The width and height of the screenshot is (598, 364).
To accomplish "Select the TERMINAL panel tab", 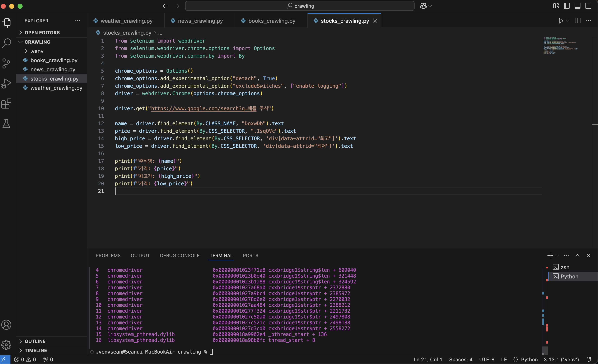I will tap(221, 256).
